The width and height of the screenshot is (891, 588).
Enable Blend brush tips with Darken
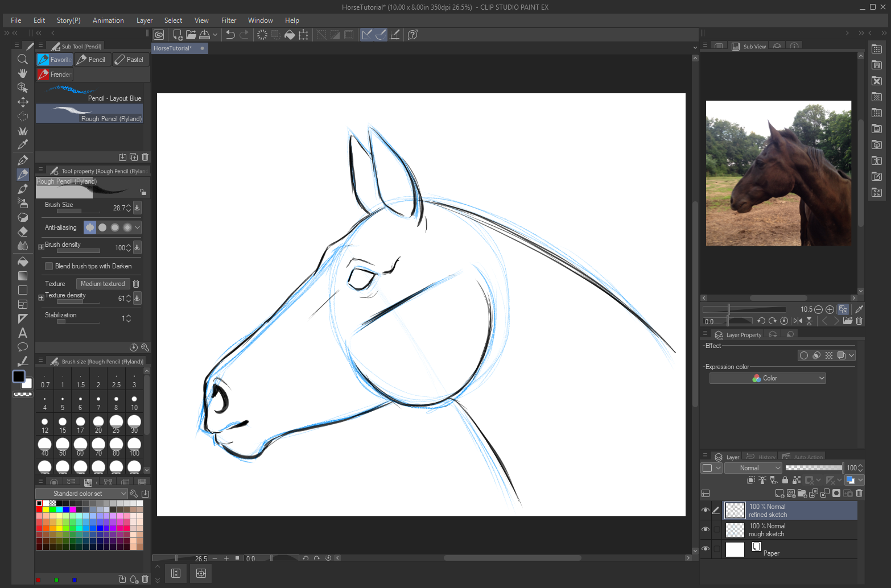click(49, 266)
